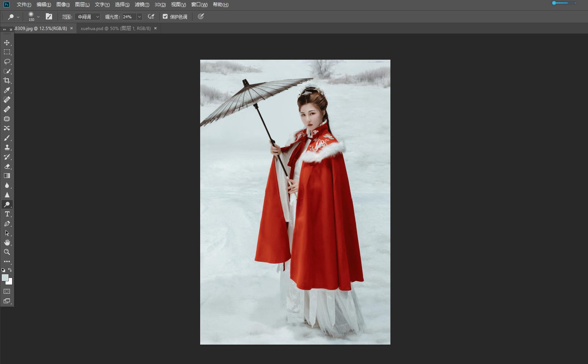The image size is (588, 364).
Task: Pick the Crop tool
Action: tap(7, 81)
